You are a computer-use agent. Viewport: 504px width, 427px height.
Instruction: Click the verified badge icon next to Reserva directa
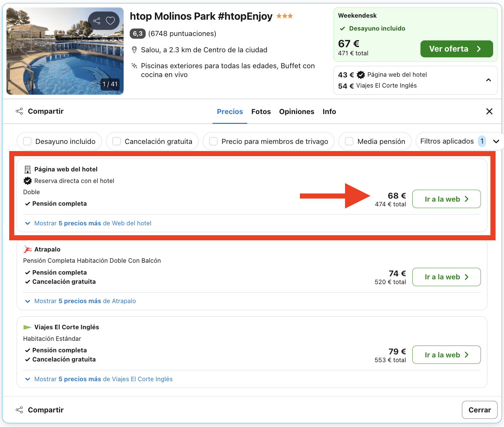point(27,181)
